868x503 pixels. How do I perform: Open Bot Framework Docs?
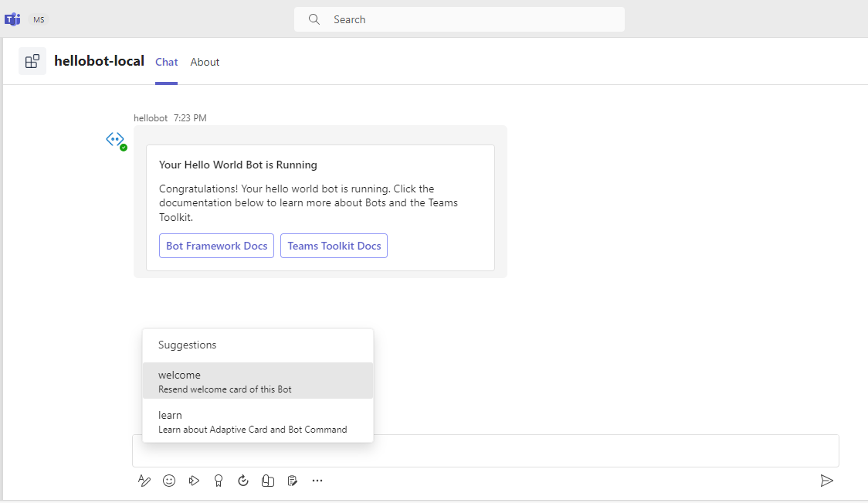(x=216, y=246)
